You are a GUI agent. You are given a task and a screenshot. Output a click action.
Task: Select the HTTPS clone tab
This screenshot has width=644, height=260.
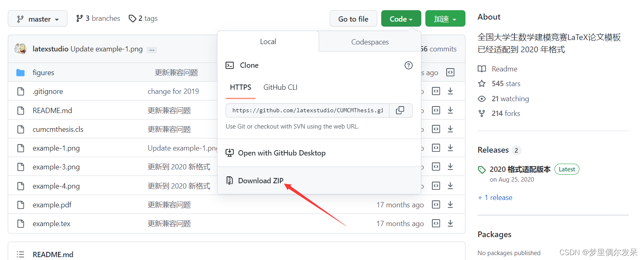point(240,87)
